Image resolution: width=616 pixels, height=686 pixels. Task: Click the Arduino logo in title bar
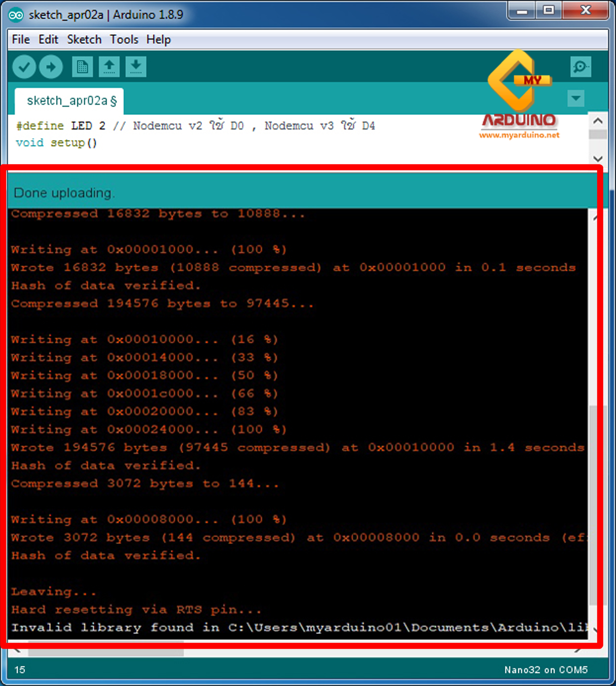coord(16,15)
